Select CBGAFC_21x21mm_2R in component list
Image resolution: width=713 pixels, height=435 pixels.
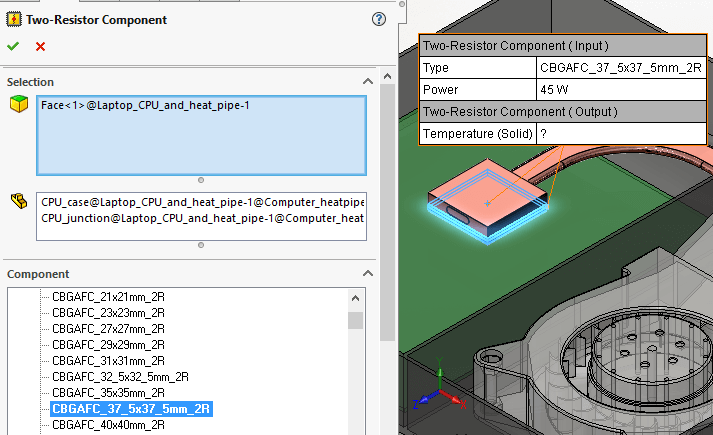(108, 297)
